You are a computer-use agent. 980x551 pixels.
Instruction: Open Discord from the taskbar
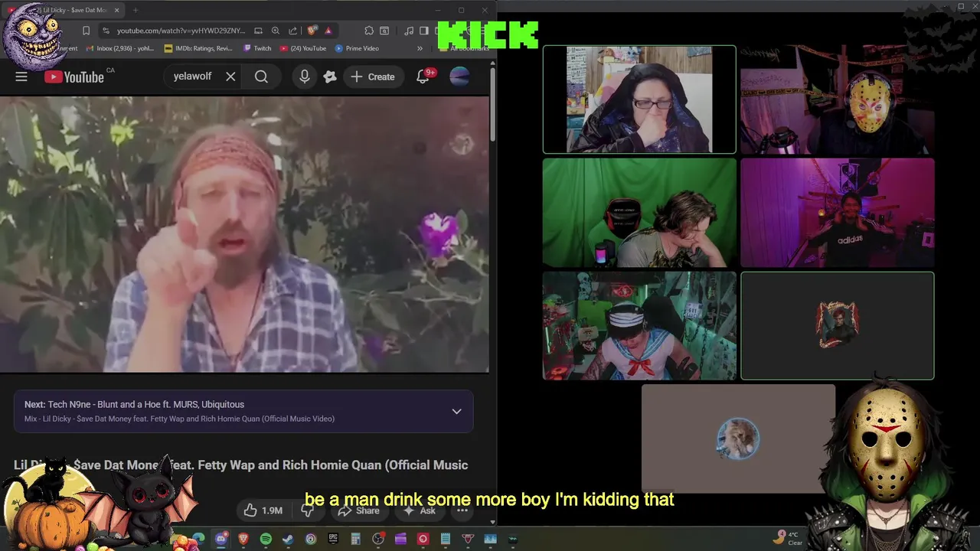click(x=221, y=539)
